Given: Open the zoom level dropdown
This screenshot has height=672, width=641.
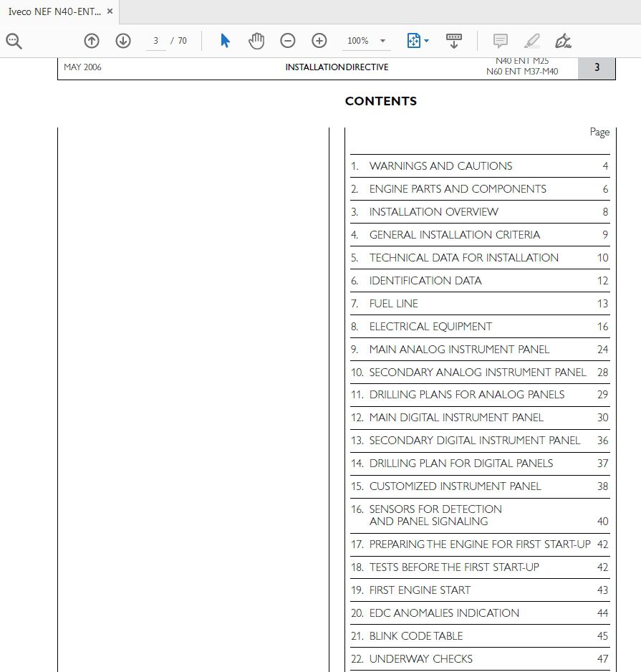Looking at the screenshot, I should pyautogui.click(x=384, y=41).
